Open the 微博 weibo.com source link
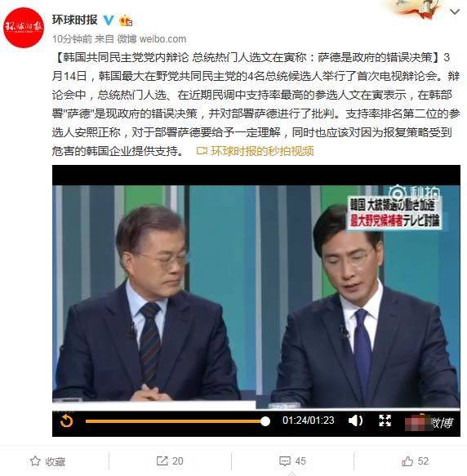 [x=152, y=39]
